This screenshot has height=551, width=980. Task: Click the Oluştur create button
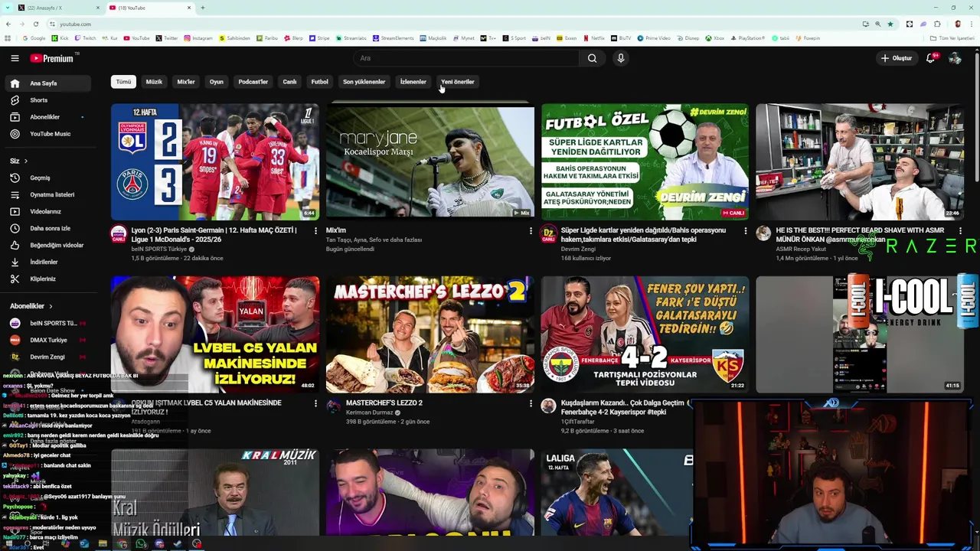pyautogui.click(x=897, y=58)
